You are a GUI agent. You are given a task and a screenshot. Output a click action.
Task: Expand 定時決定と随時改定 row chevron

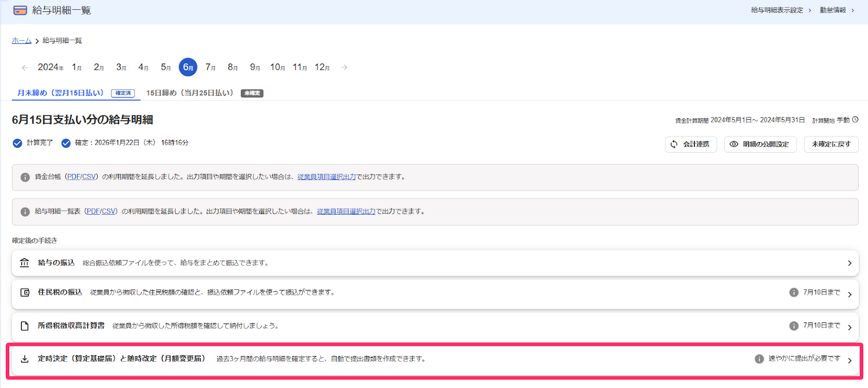click(850, 360)
